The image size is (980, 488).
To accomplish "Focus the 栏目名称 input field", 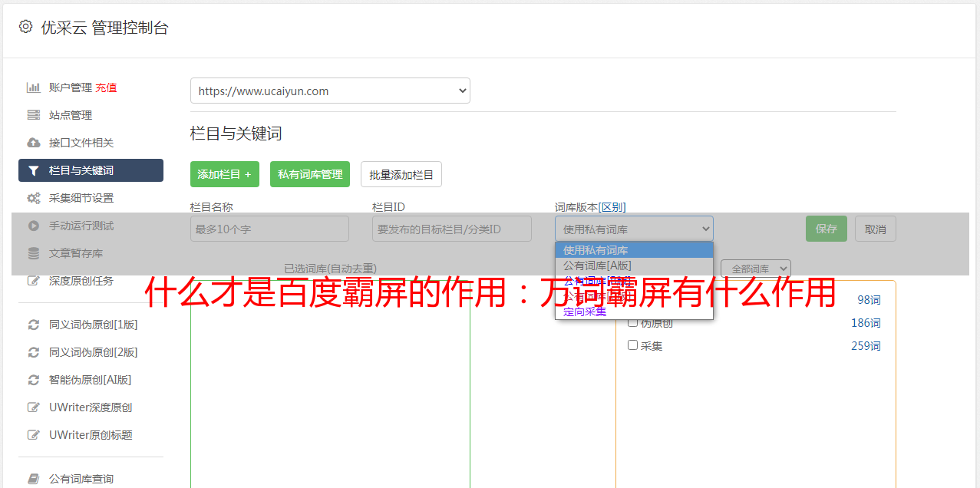I will click(x=269, y=229).
